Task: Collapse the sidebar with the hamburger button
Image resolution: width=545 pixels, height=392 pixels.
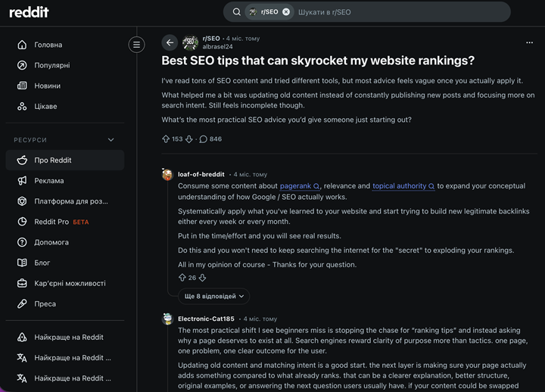Action: click(x=136, y=45)
